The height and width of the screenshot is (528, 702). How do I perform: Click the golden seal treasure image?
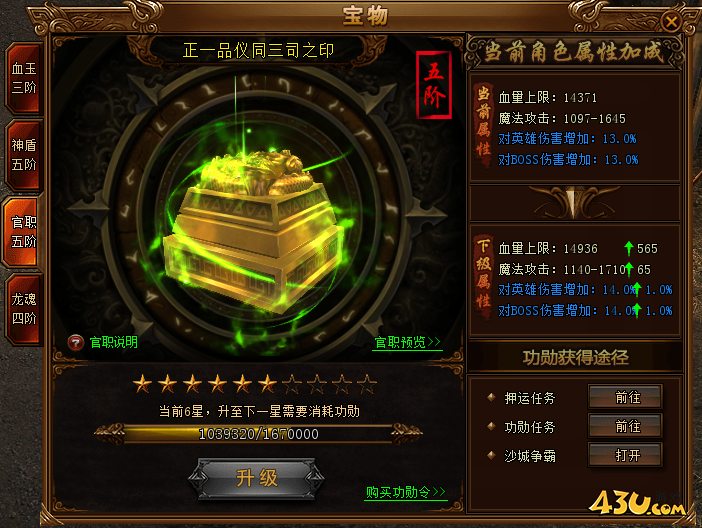click(x=255, y=228)
